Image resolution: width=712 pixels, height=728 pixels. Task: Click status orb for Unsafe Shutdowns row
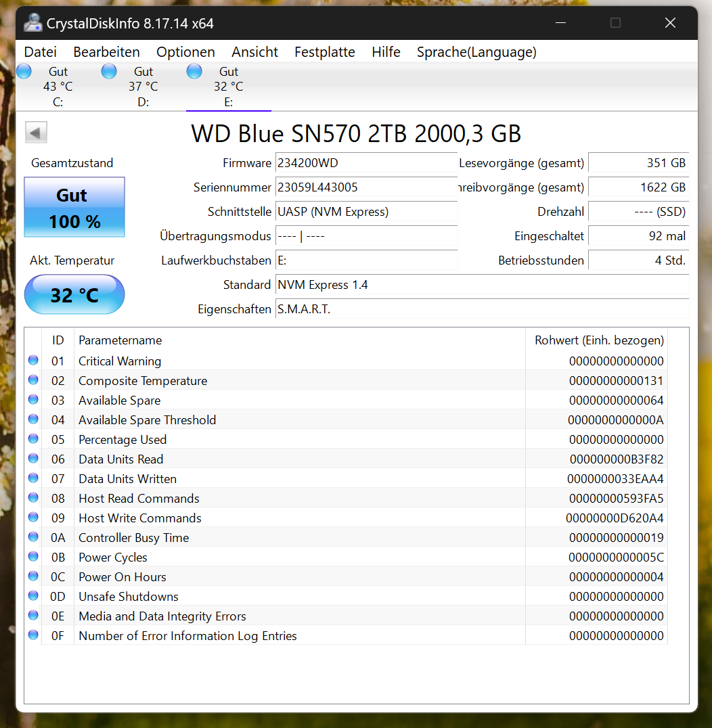(33, 595)
